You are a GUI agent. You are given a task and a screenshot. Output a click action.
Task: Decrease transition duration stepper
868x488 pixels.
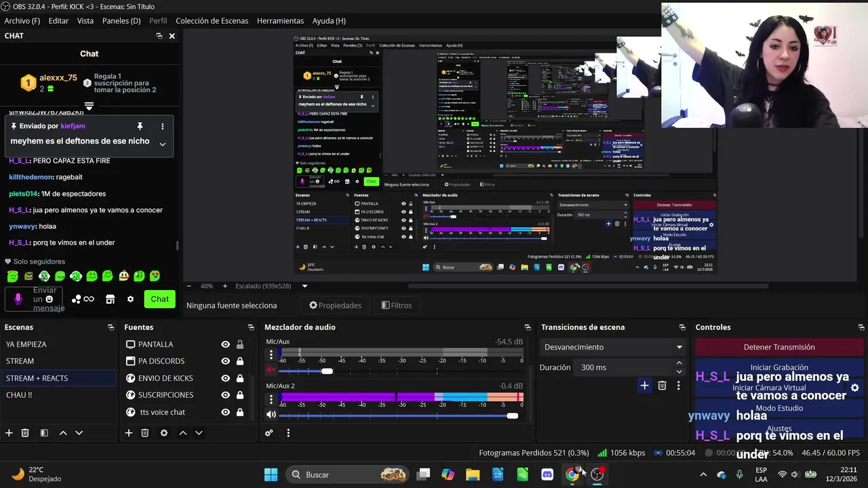click(679, 371)
